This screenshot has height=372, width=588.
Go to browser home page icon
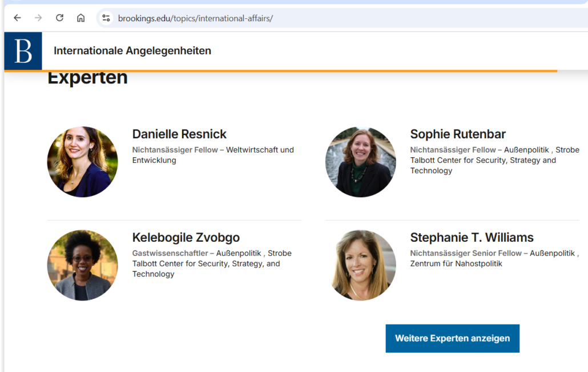coord(80,18)
